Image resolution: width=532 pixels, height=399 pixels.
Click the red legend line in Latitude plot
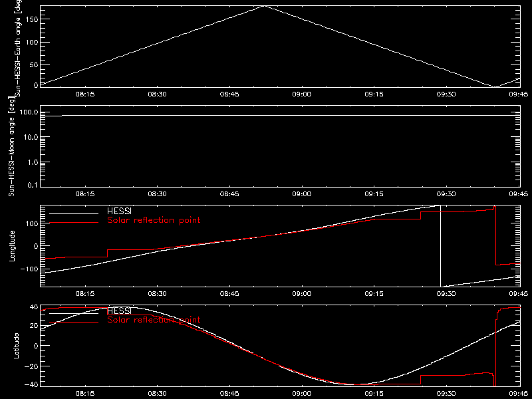pyautogui.click(x=74, y=322)
